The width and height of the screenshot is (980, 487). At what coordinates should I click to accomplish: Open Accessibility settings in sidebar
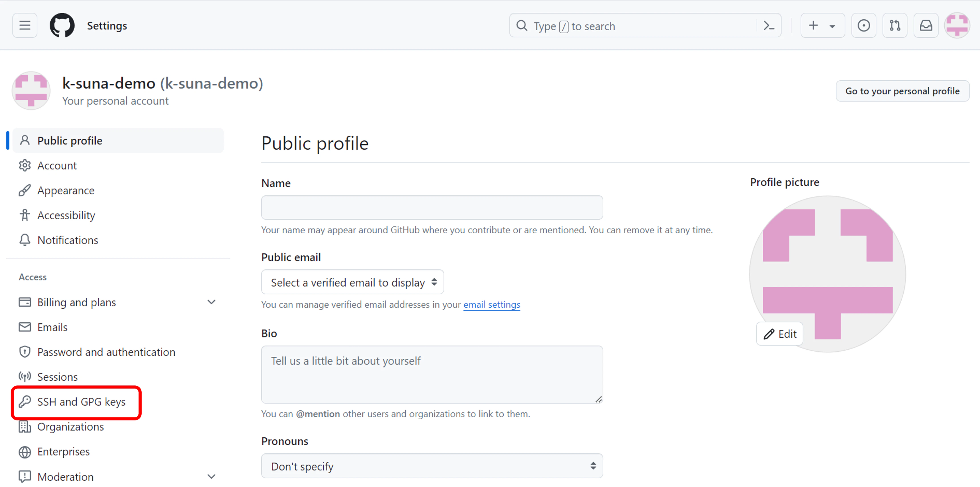pos(118,215)
